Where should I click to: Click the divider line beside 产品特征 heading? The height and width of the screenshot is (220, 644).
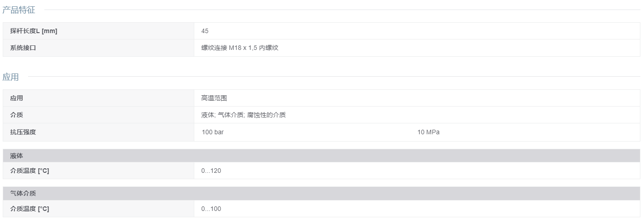(342, 10)
